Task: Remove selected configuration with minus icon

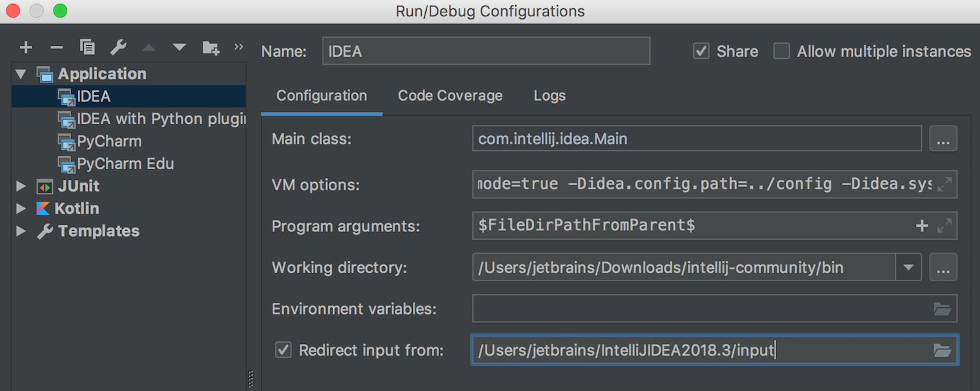Action: coord(56,47)
